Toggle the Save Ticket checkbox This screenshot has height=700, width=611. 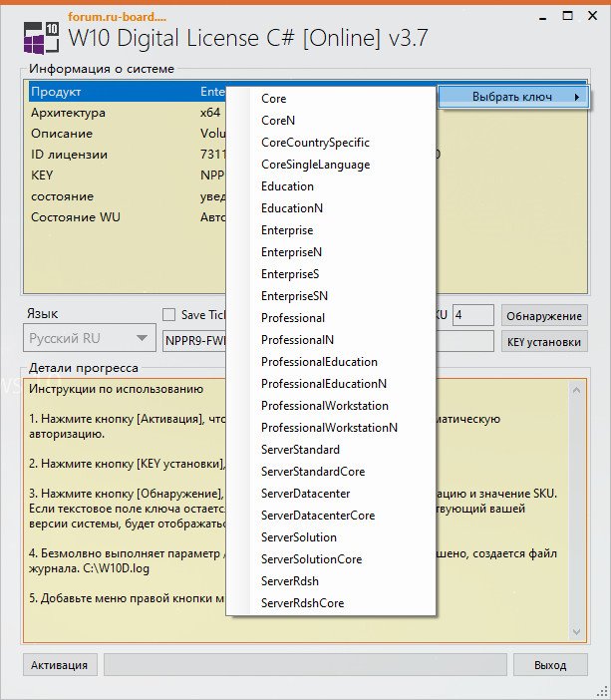coord(168,315)
